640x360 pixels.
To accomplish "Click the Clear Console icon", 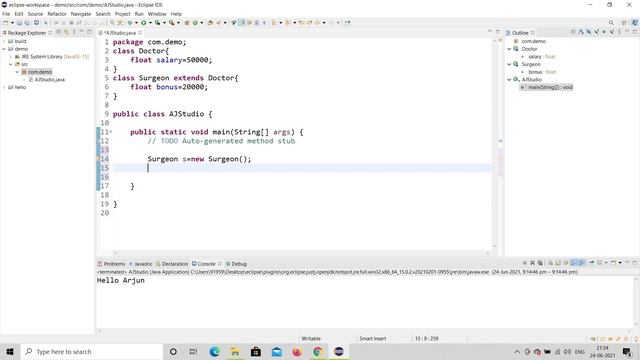I will 551,263.
